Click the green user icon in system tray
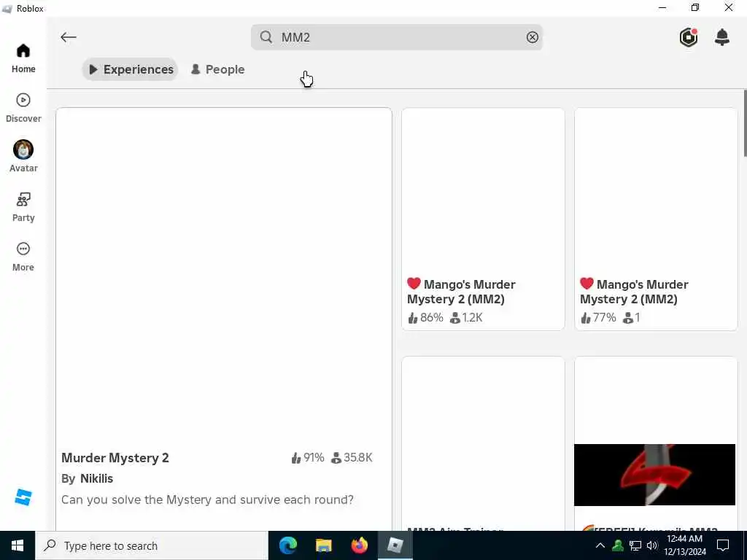Screen dimensions: 747x560 coord(618,545)
